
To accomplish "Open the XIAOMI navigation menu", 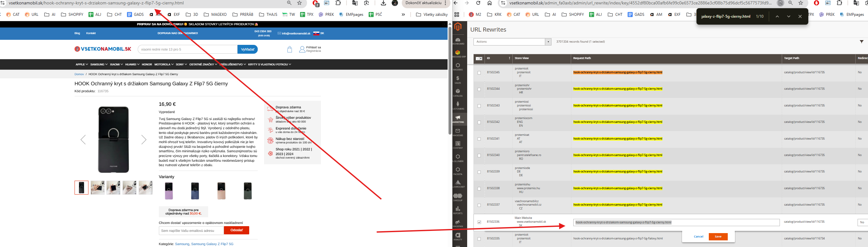I will pyautogui.click(x=116, y=64).
